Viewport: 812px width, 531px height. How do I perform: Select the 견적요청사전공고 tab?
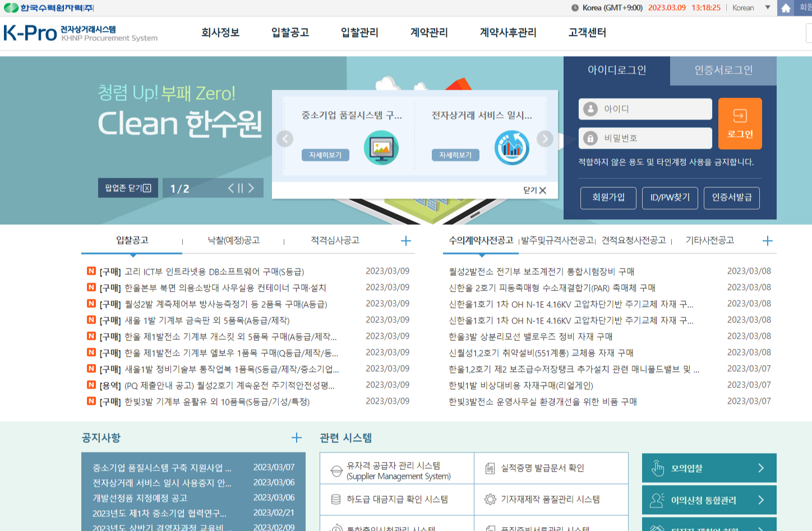pos(634,240)
